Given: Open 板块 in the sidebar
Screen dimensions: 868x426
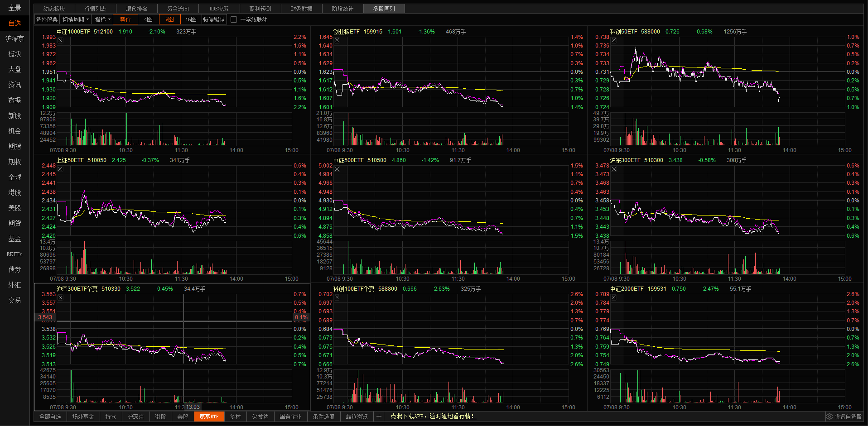Looking at the screenshot, I should [x=14, y=54].
